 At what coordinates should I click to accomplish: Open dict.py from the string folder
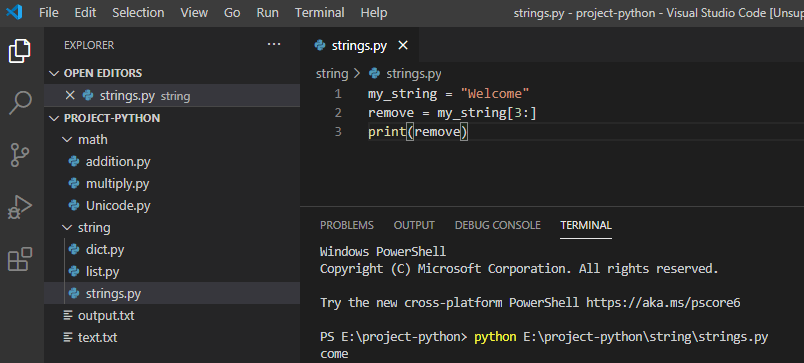point(105,250)
